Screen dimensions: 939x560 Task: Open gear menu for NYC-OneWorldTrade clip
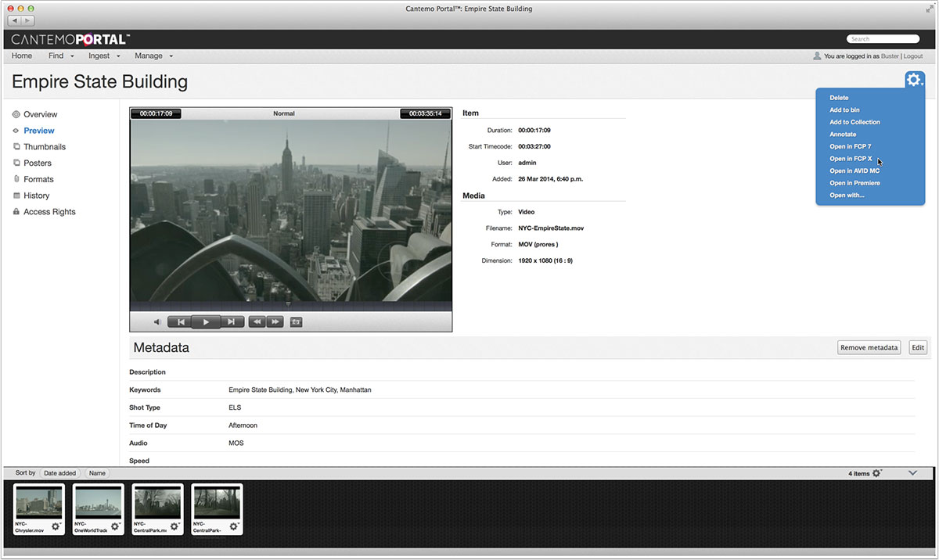point(116,526)
